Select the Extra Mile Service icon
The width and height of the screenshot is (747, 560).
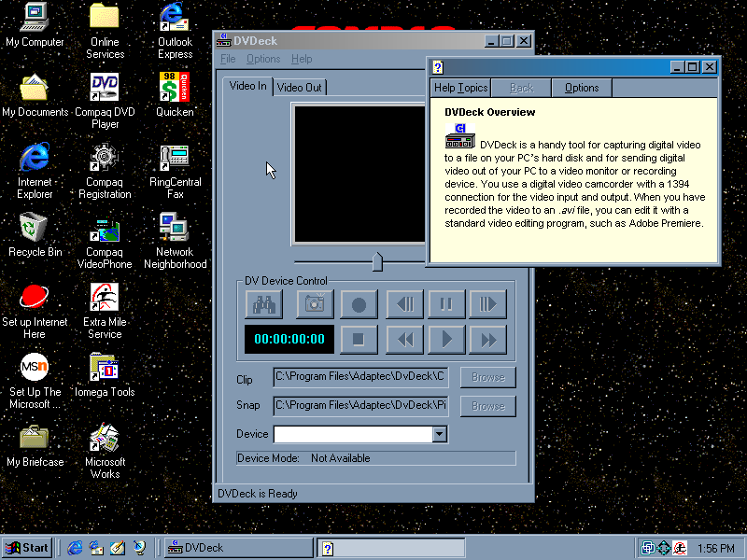click(x=105, y=311)
